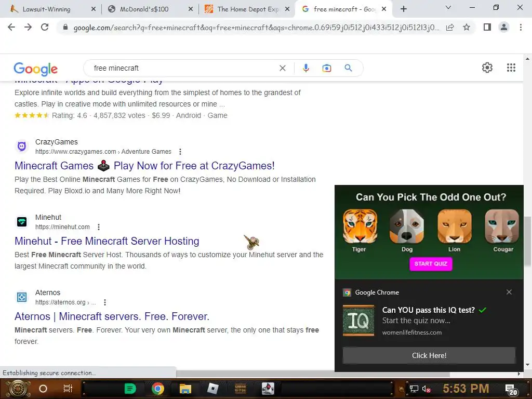Toggle Chrome side panel
This screenshot has height=399, width=532.
point(487,27)
